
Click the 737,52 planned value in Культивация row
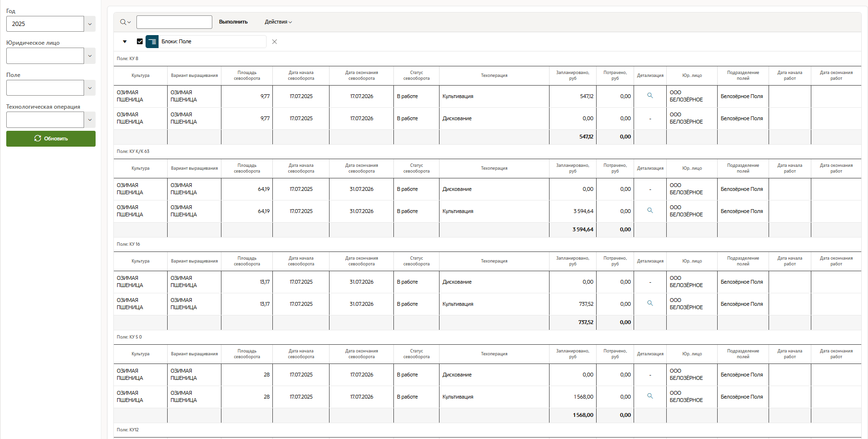[586, 304]
